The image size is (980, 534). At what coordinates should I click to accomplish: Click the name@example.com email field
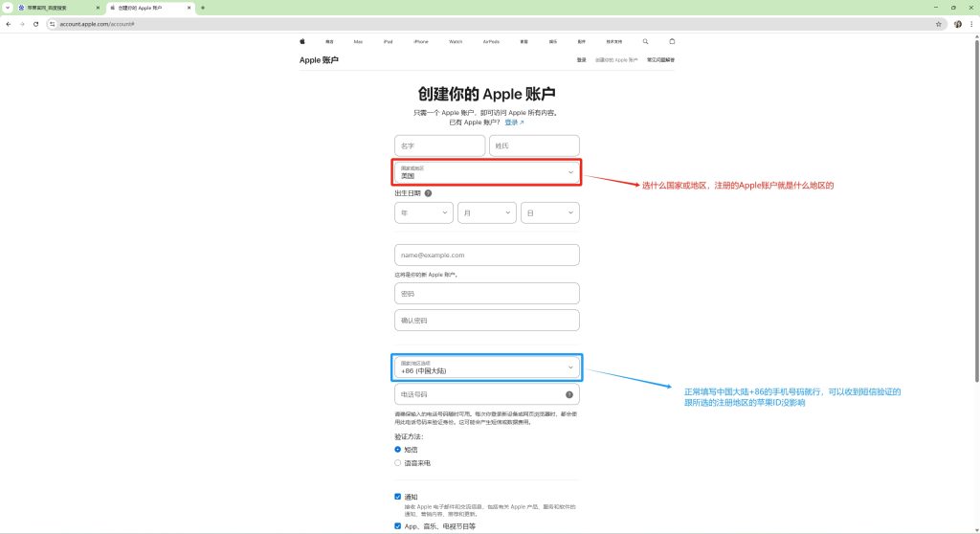coord(487,256)
